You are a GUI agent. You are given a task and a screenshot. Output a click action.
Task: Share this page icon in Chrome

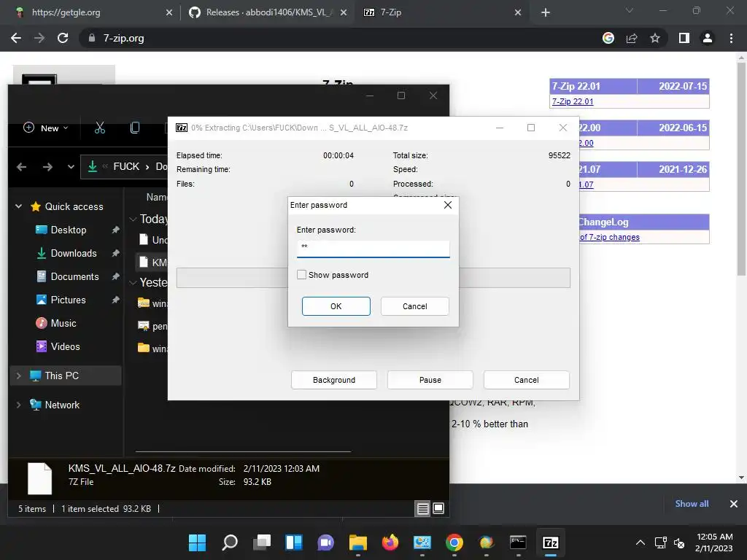point(632,38)
